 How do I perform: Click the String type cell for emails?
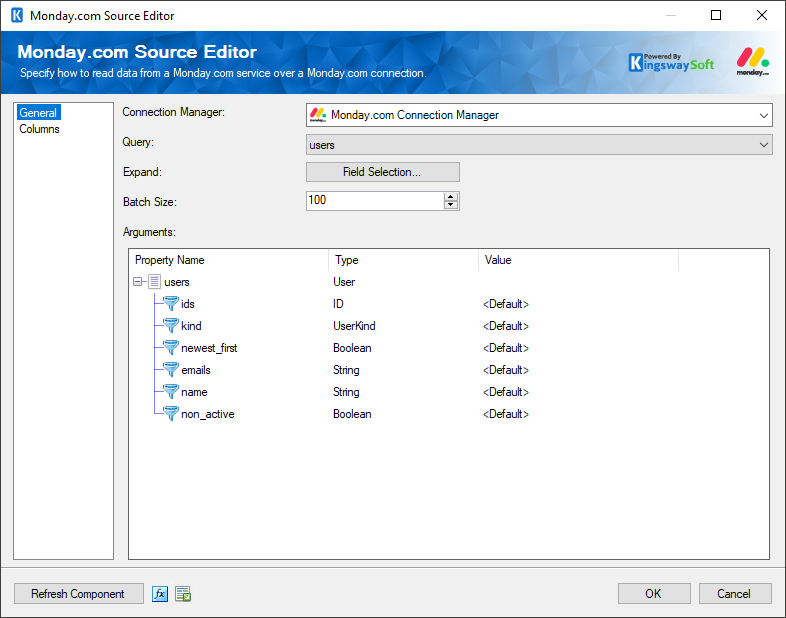[346, 370]
